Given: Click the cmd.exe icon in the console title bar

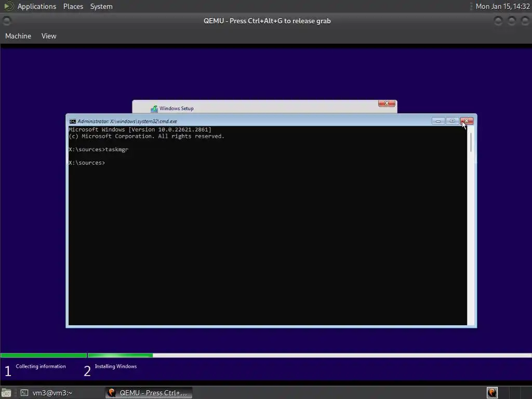Looking at the screenshot, I should click(x=73, y=121).
